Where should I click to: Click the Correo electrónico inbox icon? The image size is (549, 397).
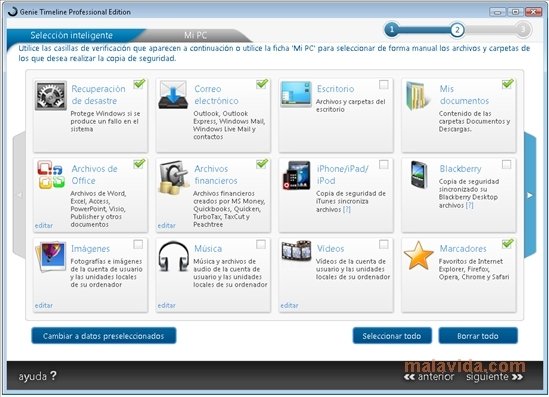point(173,95)
